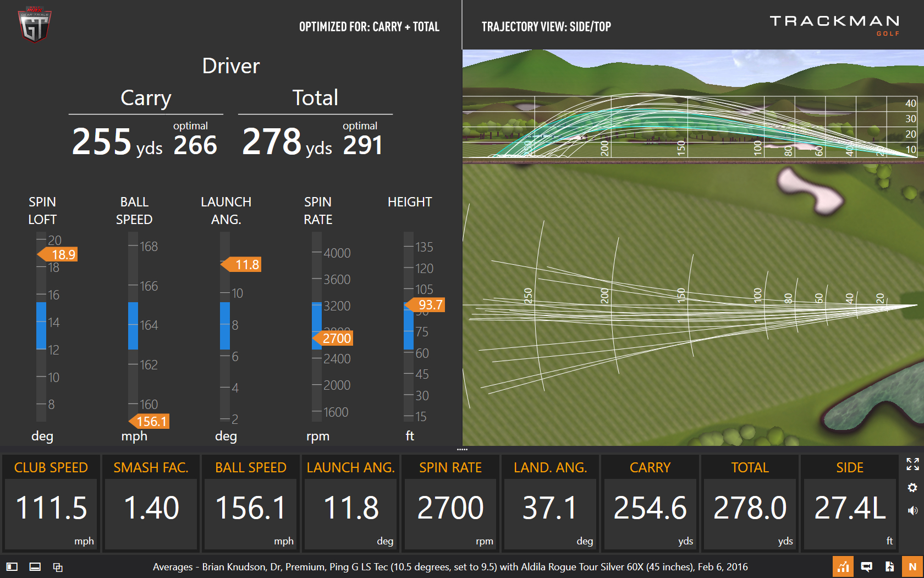Open the Optimized For: Carry + Total selector

(x=369, y=26)
